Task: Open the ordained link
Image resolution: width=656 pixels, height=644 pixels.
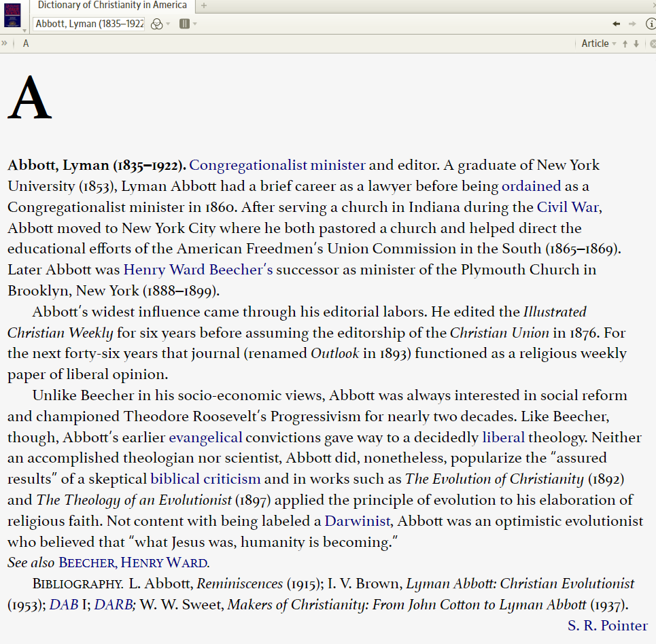Action: pyautogui.click(x=532, y=186)
